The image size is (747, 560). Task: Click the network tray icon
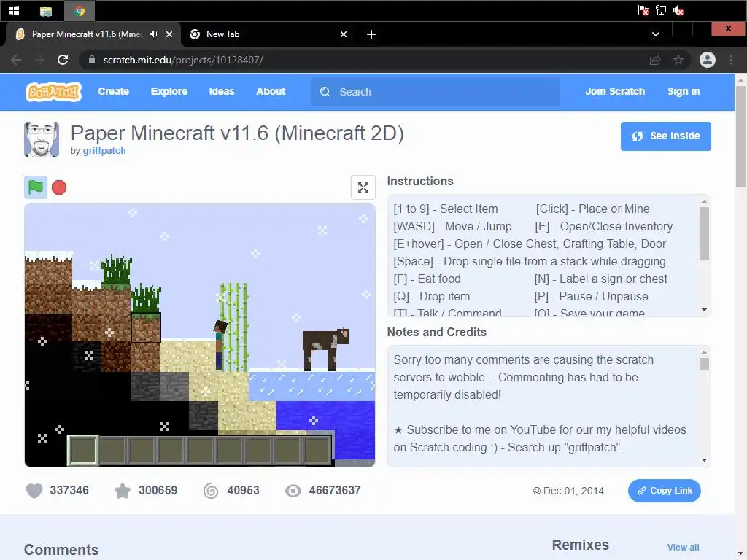(661, 10)
